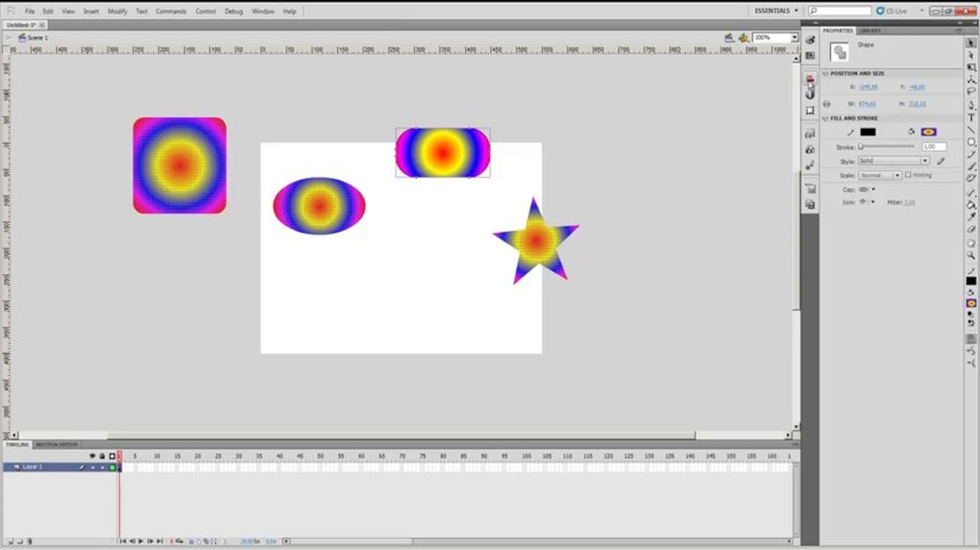Open the Modify menu
The height and width of the screenshot is (550, 980).
click(x=117, y=11)
